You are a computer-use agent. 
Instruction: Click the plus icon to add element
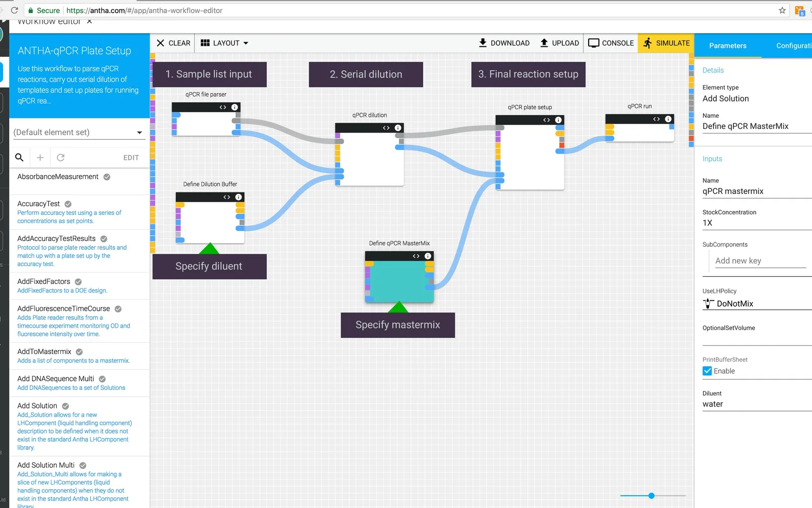pyautogui.click(x=40, y=157)
